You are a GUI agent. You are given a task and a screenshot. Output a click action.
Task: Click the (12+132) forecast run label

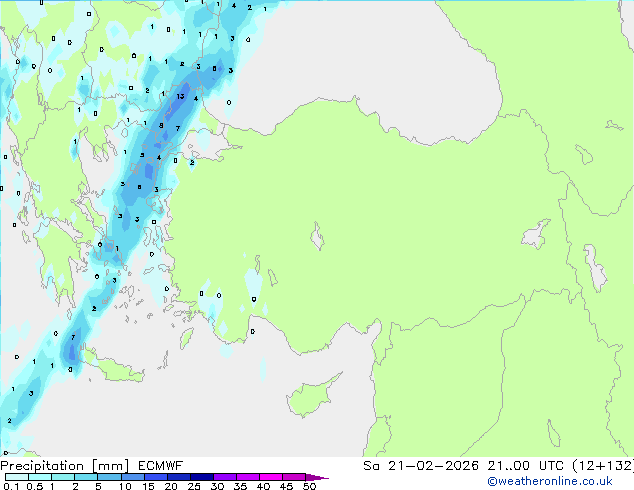click(603, 466)
